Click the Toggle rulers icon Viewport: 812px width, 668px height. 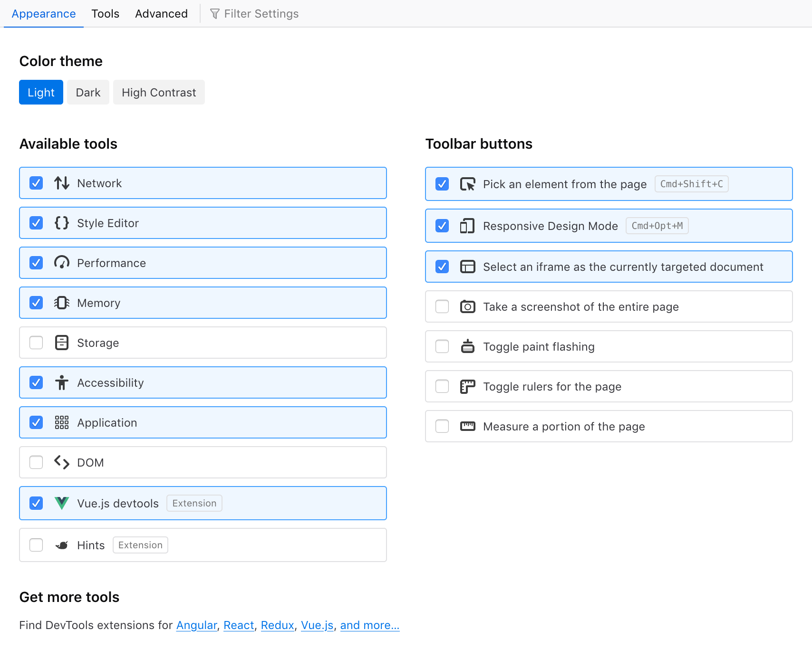click(x=468, y=386)
